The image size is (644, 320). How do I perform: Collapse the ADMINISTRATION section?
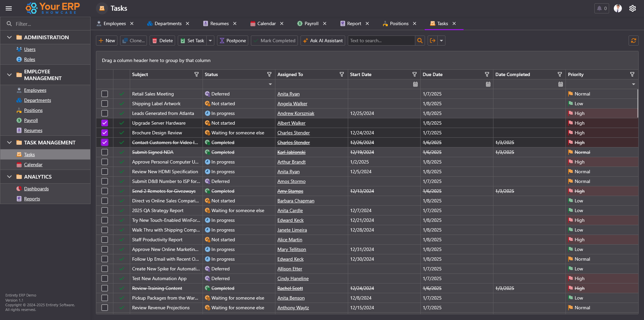click(x=9, y=37)
